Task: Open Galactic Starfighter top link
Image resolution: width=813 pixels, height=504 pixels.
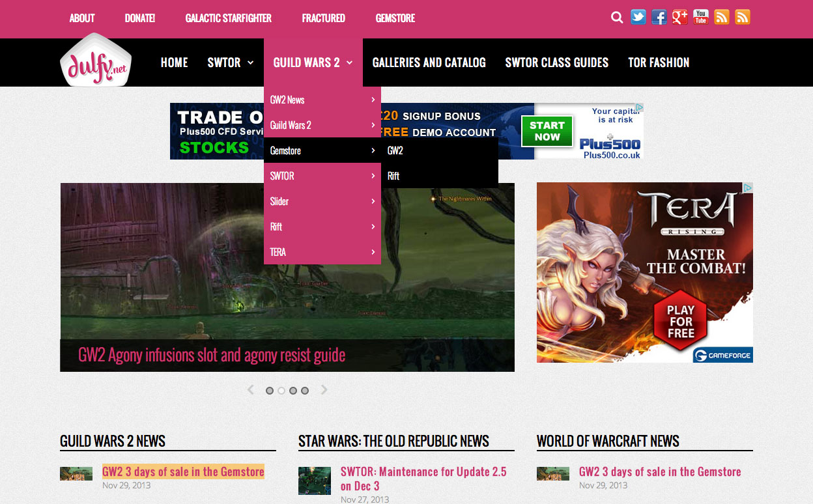Action: (x=229, y=18)
